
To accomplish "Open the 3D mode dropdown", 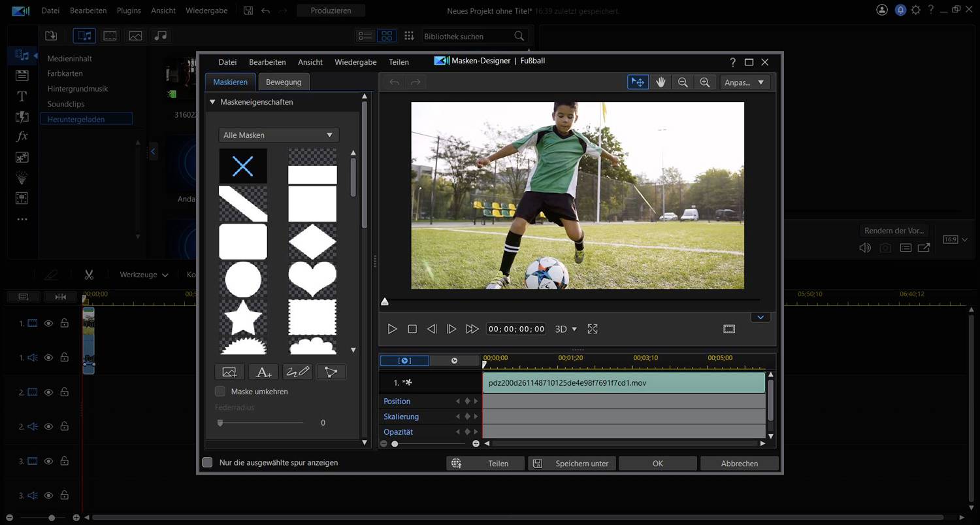I will (x=564, y=329).
